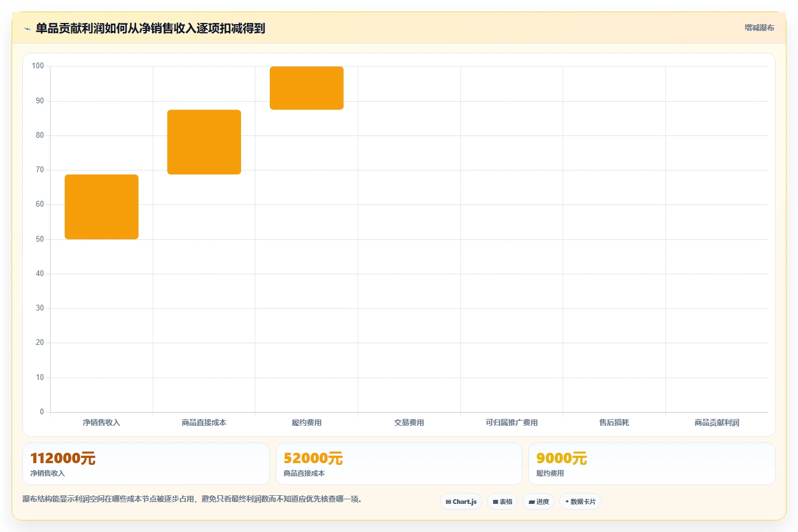Click the y-axis value 100

pyautogui.click(x=38, y=66)
